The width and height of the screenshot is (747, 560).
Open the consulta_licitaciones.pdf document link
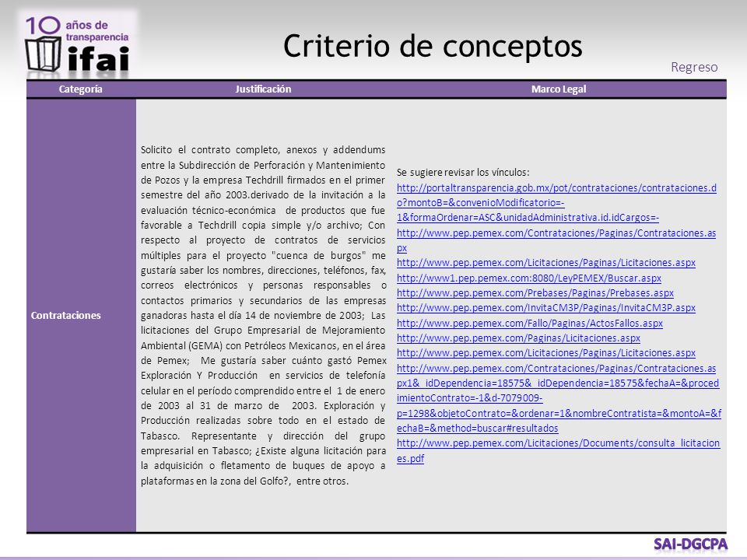(x=558, y=450)
